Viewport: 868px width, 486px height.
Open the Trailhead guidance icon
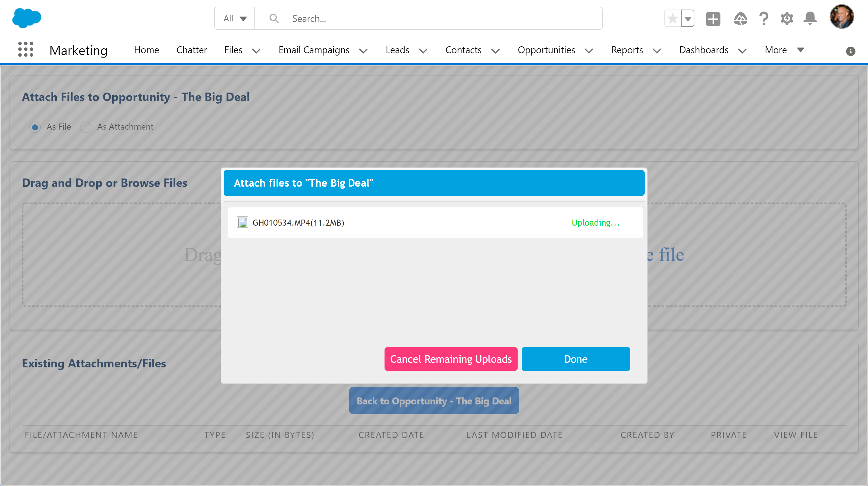[740, 19]
